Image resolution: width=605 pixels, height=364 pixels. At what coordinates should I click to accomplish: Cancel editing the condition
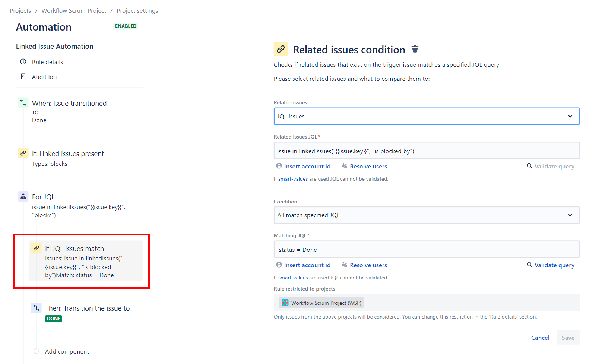click(540, 338)
